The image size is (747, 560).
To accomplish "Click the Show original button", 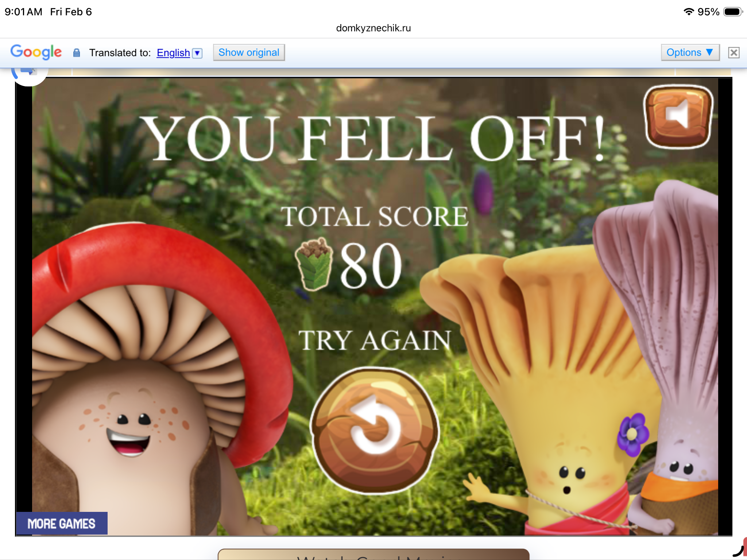I will point(249,52).
